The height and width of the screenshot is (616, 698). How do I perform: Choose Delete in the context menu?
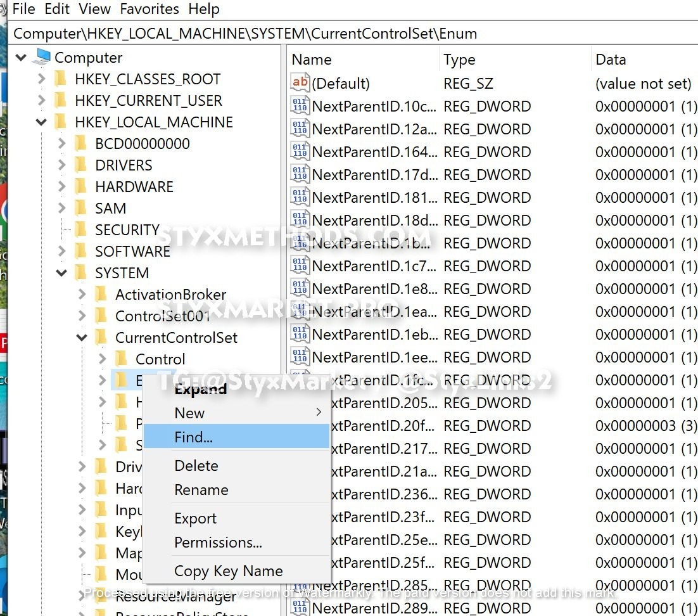tap(236, 465)
